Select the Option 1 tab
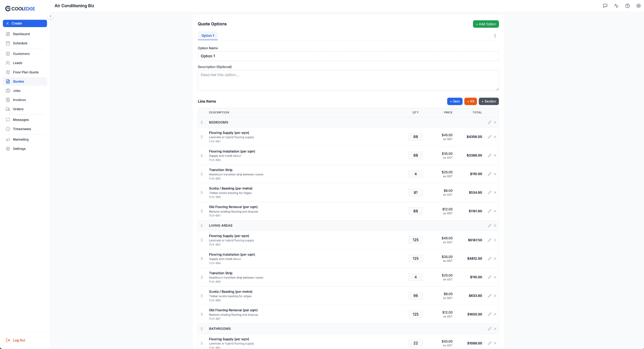The image size is (644, 349). (x=207, y=36)
